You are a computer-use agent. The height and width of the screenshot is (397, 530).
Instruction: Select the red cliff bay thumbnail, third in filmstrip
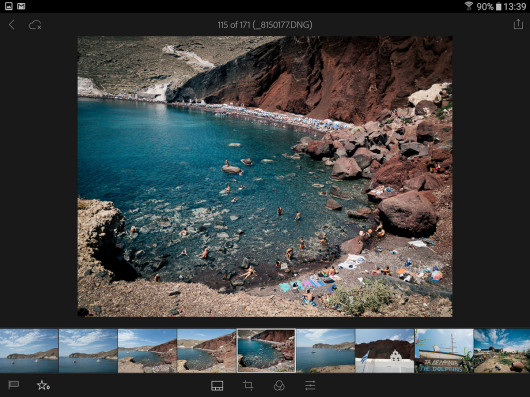(147, 351)
